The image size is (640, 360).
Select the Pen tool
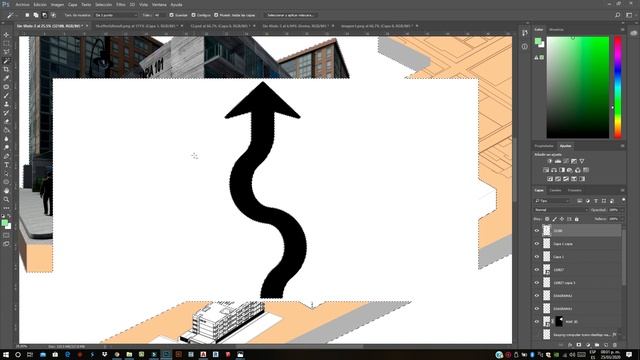click(x=6, y=156)
